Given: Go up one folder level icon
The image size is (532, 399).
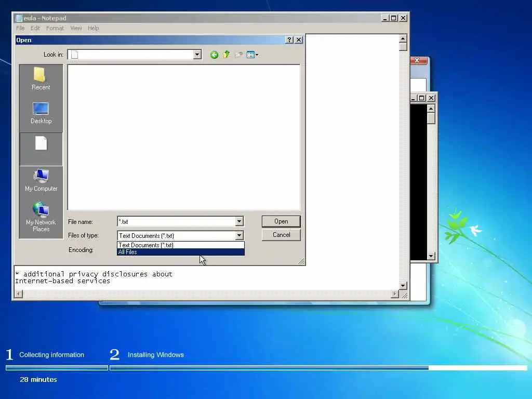Looking at the screenshot, I should coord(227,54).
